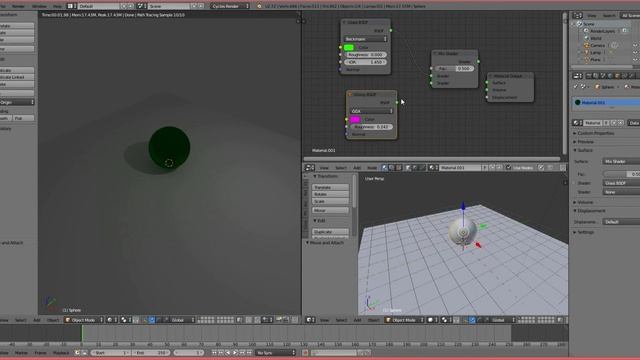This screenshot has width=640, height=360.
Task: Click the Data button in material properties
Action: click(x=634, y=123)
